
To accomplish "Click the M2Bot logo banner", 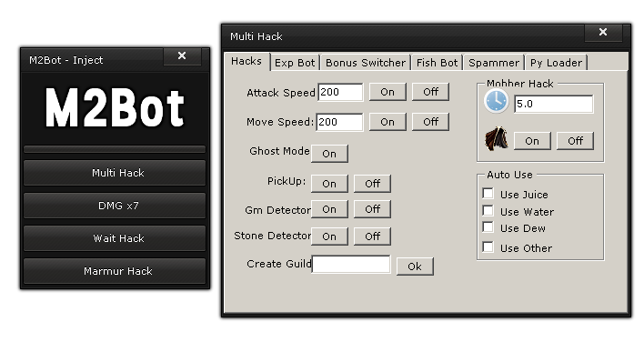I will pyautogui.click(x=115, y=108).
